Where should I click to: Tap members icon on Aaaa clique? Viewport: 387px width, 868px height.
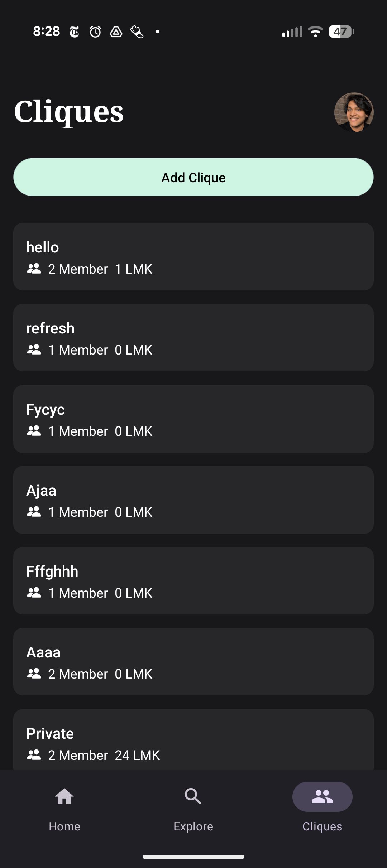(34, 674)
